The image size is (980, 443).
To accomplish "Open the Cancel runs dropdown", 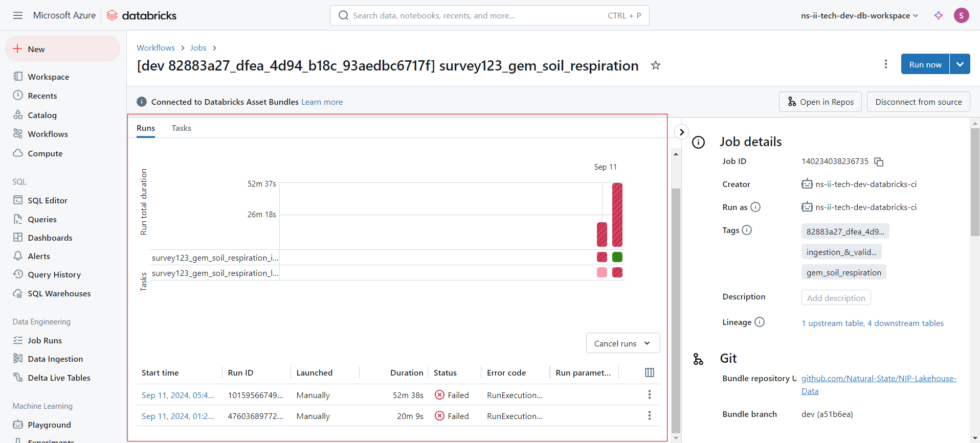I will point(623,343).
